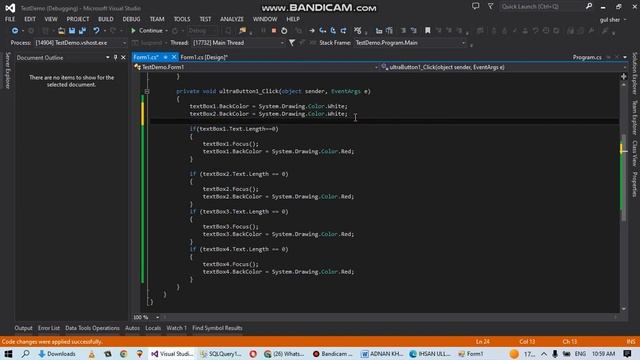Close the Form1.cs* tab
Screen dimensions: 640x360
coord(174,57)
